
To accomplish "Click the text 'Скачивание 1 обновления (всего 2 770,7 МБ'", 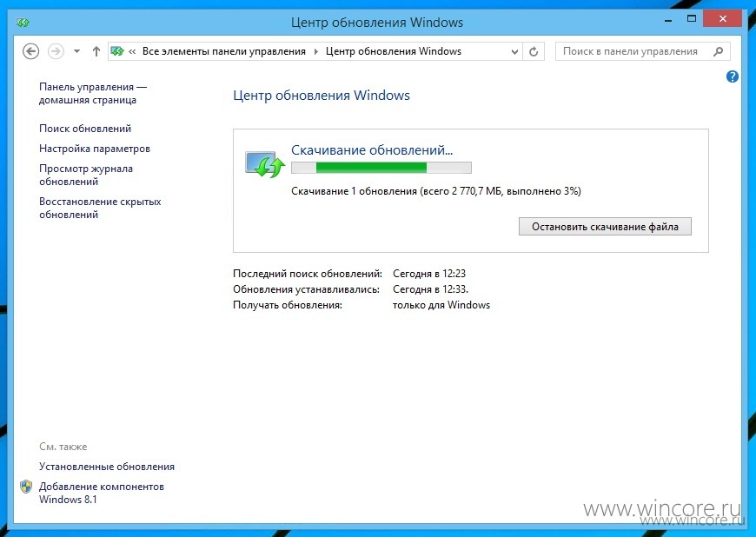I will pyautogui.click(x=396, y=191).
